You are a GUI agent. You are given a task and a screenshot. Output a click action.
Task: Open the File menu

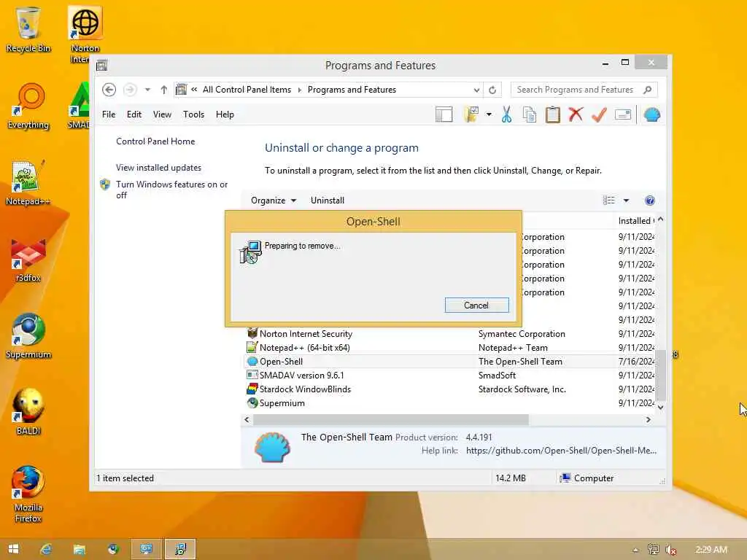109,114
